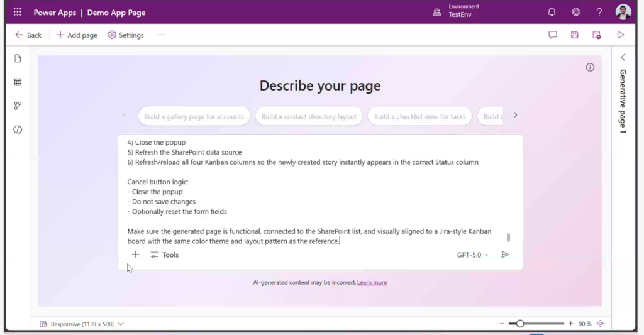Image resolution: width=644 pixels, height=335 pixels.
Task: Open the help question mark icon
Action: click(x=599, y=12)
